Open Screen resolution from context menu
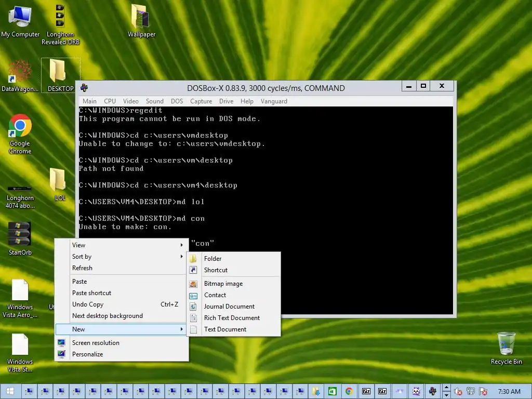Image resolution: width=532 pixels, height=399 pixels. pos(122,343)
